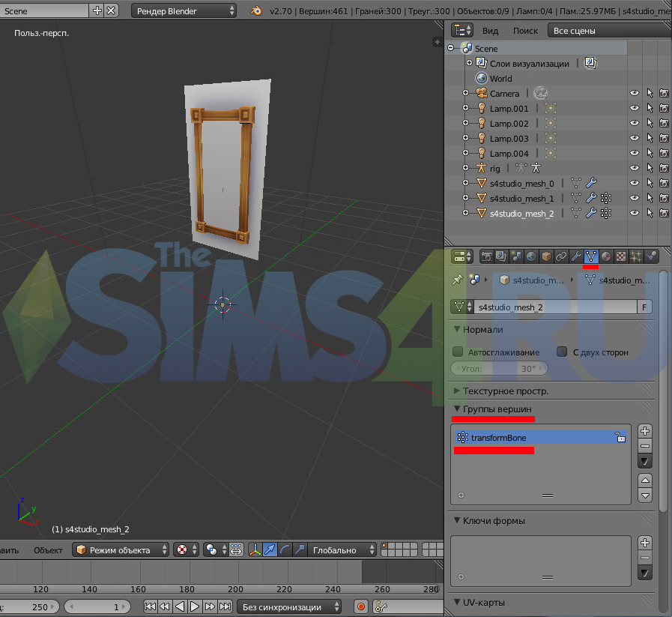
Task: Expand the rig item in outliner
Action: click(x=465, y=169)
